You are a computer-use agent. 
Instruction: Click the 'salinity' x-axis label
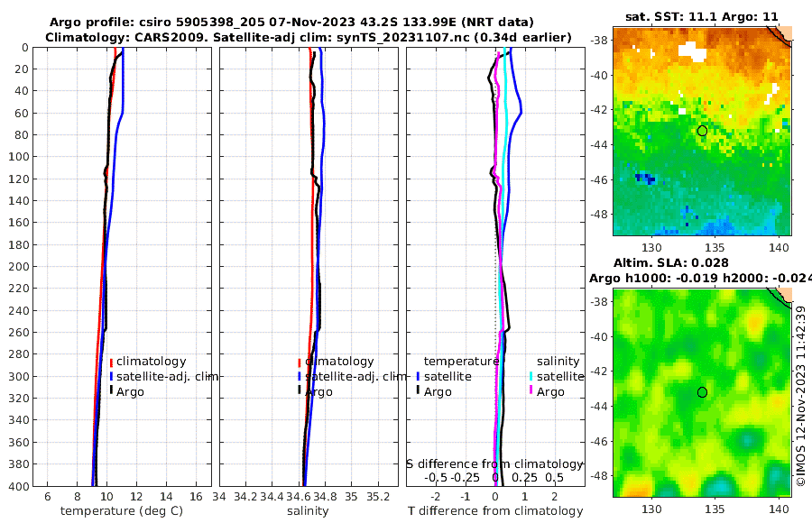[x=308, y=511]
